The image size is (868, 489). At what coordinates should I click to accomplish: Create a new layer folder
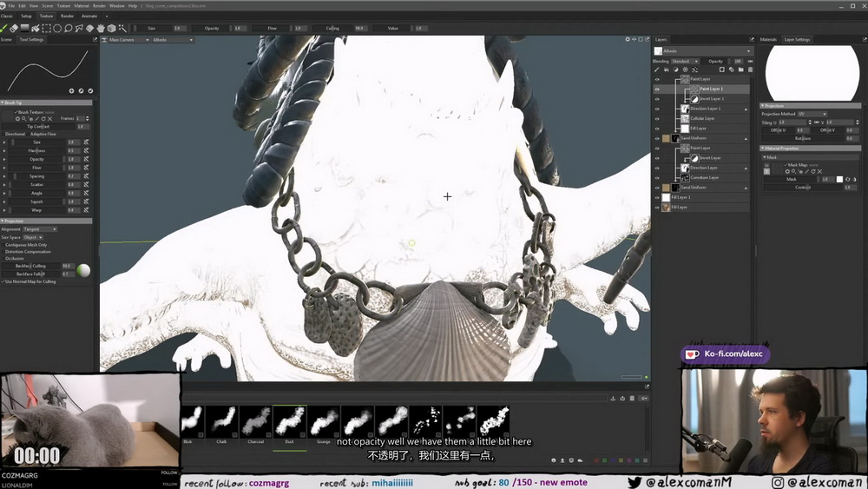(740, 69)
